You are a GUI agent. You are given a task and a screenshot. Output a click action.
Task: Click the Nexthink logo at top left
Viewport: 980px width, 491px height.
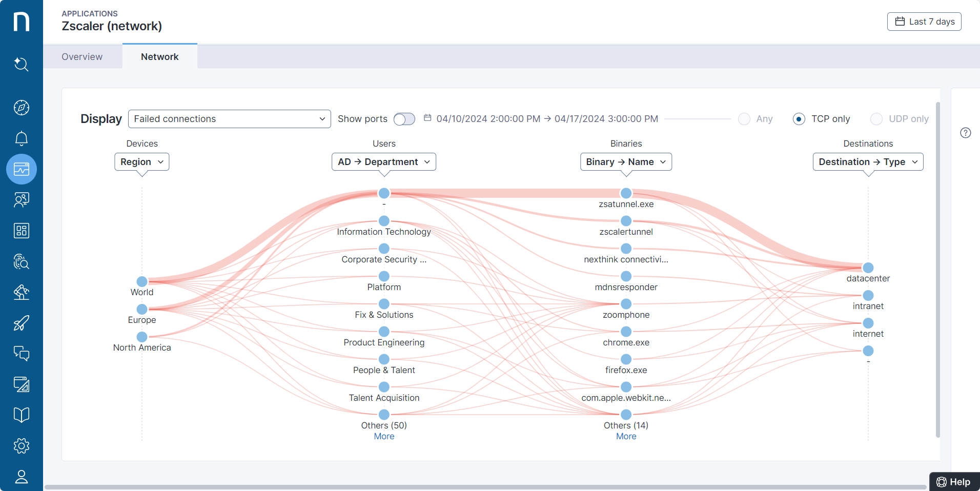[21, 21]
